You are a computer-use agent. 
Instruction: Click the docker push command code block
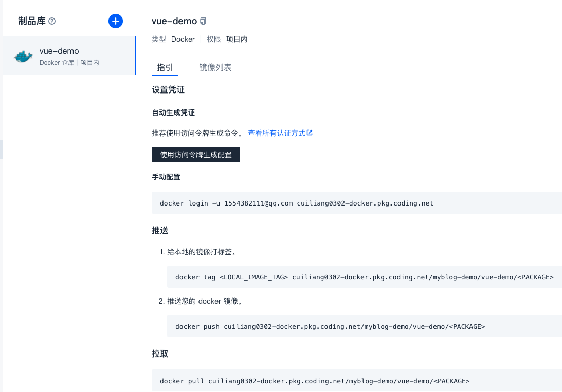coord(365,326)
